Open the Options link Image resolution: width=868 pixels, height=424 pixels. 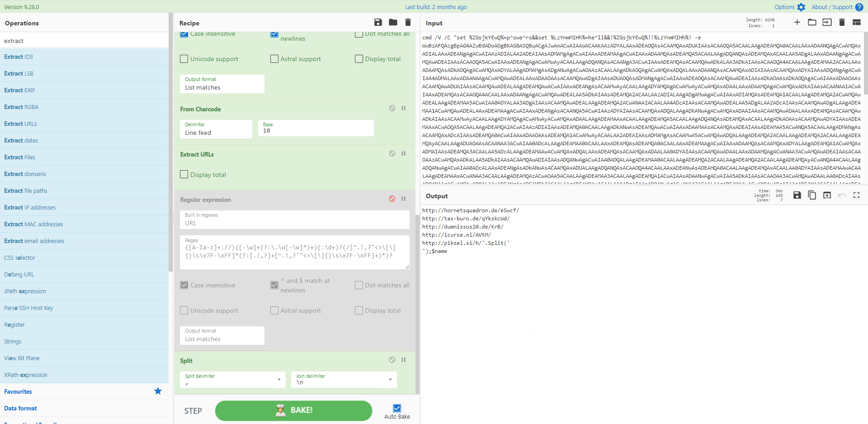pyautogui.click(x=784, y=7)
